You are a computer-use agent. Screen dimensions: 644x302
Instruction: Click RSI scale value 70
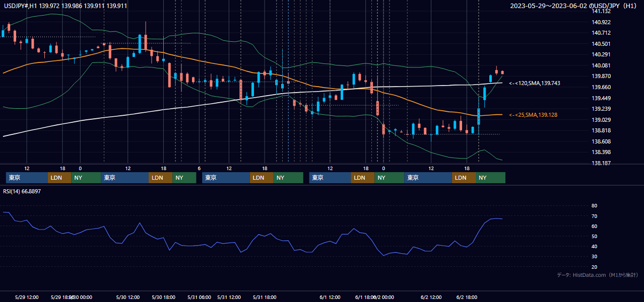pyautogui.click(x=594, y=216)
